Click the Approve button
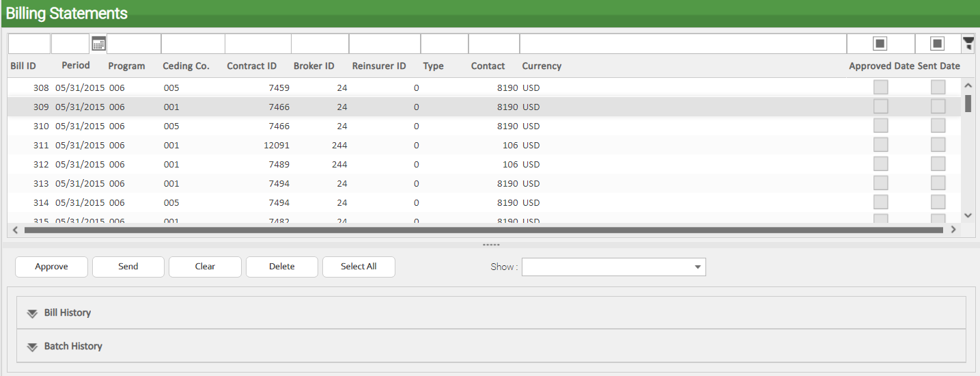Screen dimensions: 980x376 pos(51,267)
